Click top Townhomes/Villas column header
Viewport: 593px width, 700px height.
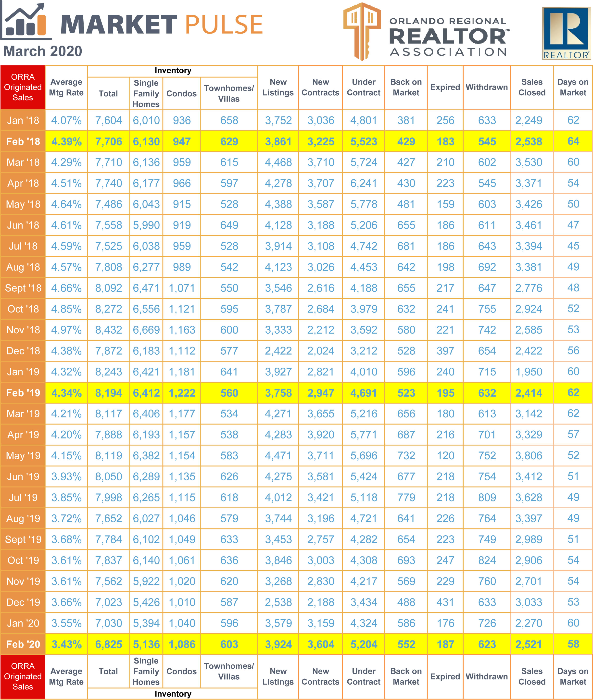click(x=229, y=93)
